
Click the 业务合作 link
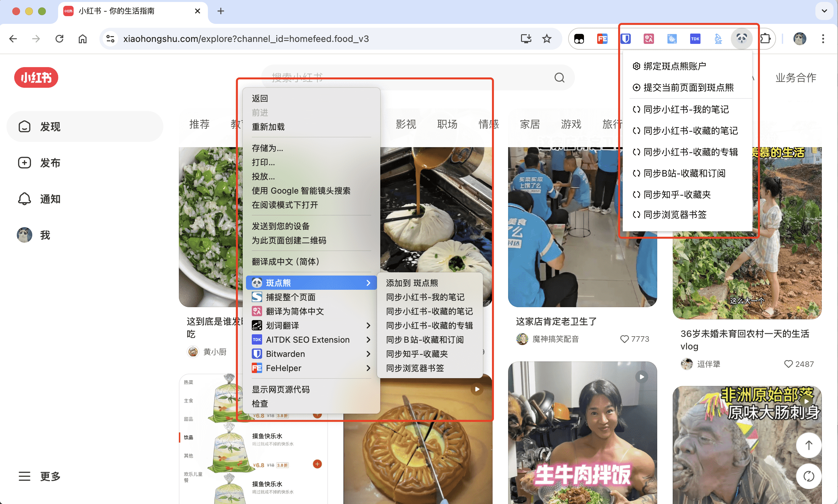(795, 77)
